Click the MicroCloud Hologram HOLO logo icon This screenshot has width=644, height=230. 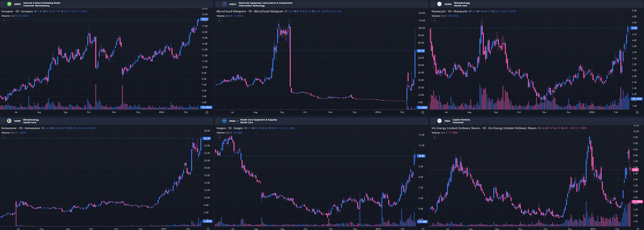tap(224, 4)
